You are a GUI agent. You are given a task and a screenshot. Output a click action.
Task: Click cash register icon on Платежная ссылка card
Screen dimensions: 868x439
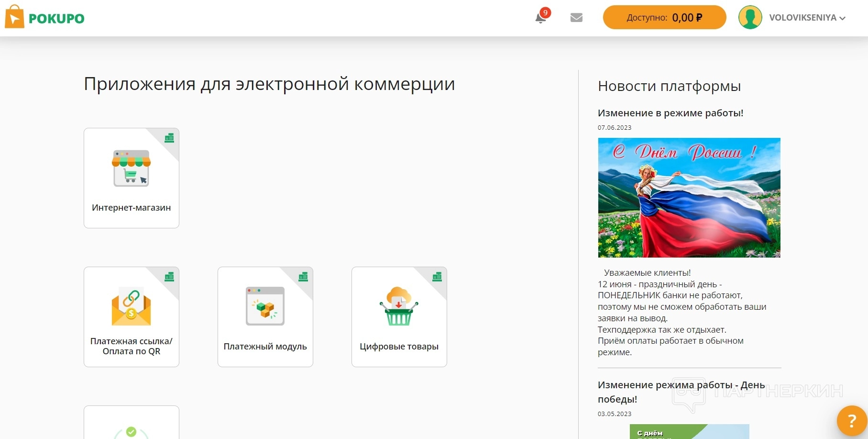169,277
